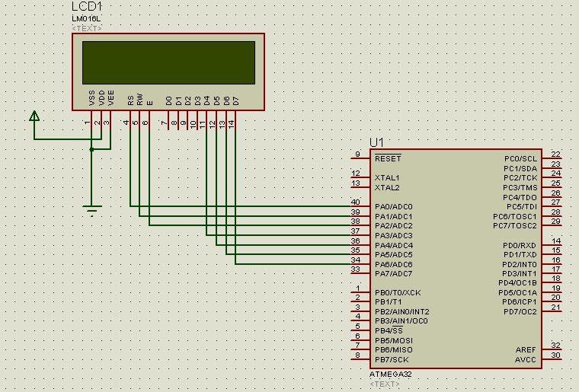Click the RESET pin name on U1
The height and width of the screenshot is (392, 579).
coord(388,158)
